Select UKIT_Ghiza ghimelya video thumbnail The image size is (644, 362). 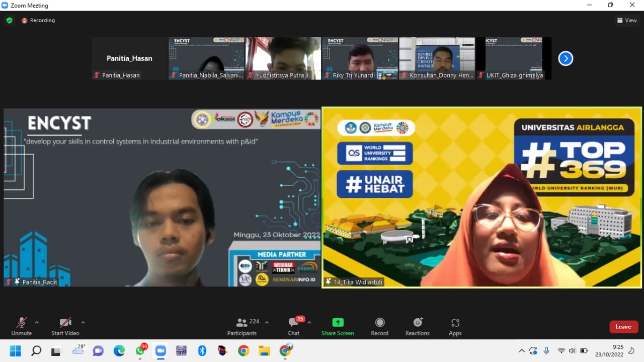[x=514, y=58]
